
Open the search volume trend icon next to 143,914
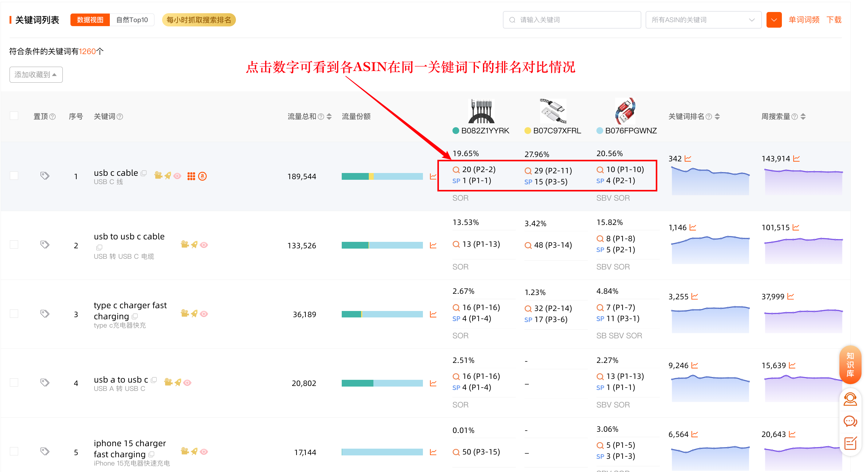(797, 159)
